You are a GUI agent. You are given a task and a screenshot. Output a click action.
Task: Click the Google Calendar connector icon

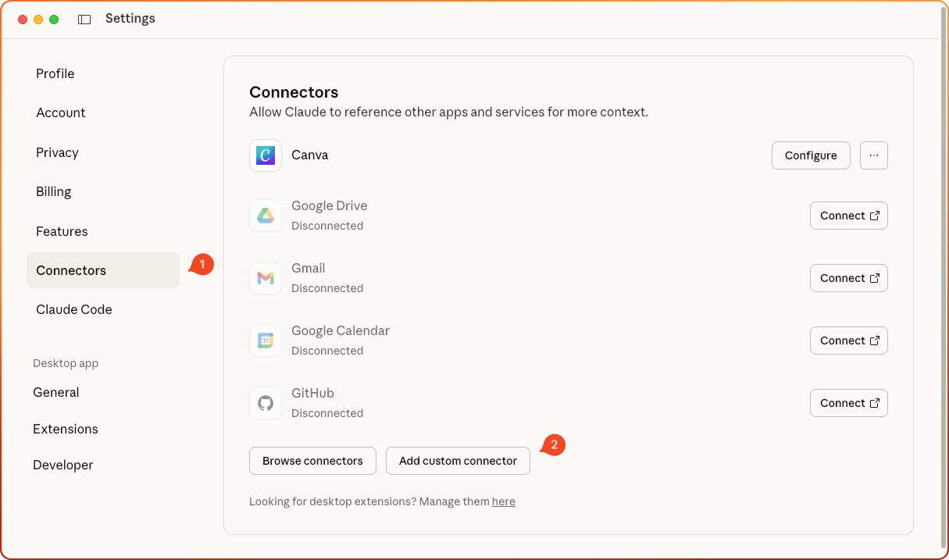click(266, 341)
